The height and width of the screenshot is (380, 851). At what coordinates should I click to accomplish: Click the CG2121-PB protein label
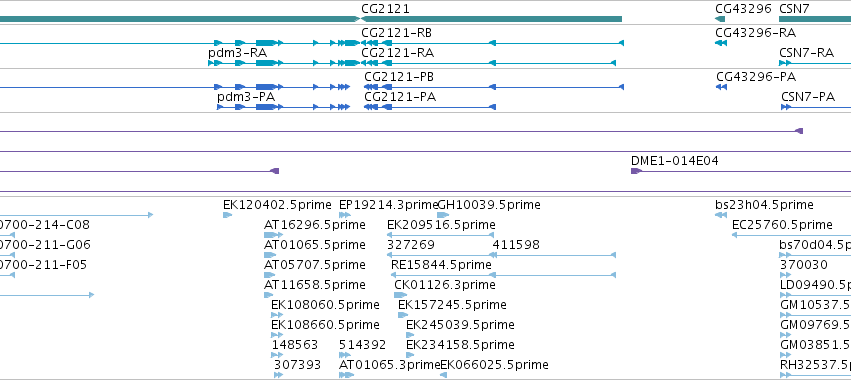pos(399,77)
